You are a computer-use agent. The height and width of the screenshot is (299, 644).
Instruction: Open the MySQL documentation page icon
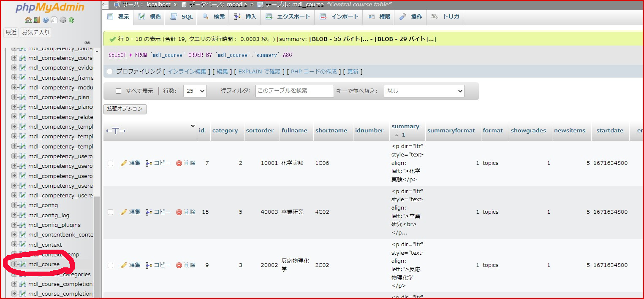[x=54, y=20]
